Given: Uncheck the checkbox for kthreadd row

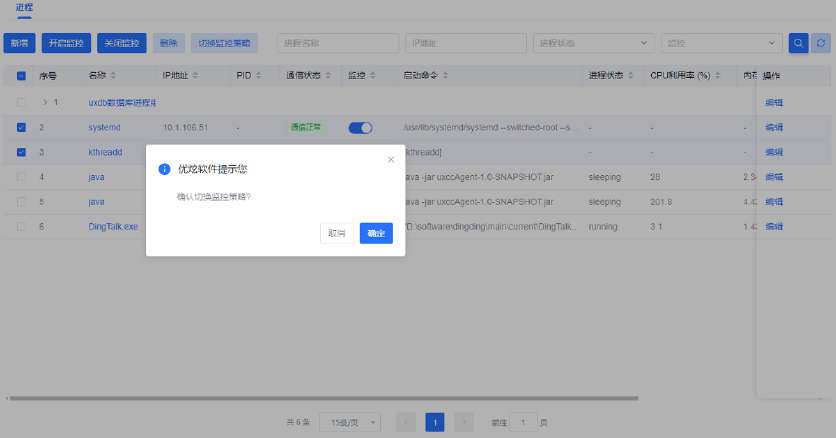Looking at the screenshot, I should (x=22, y=152).
